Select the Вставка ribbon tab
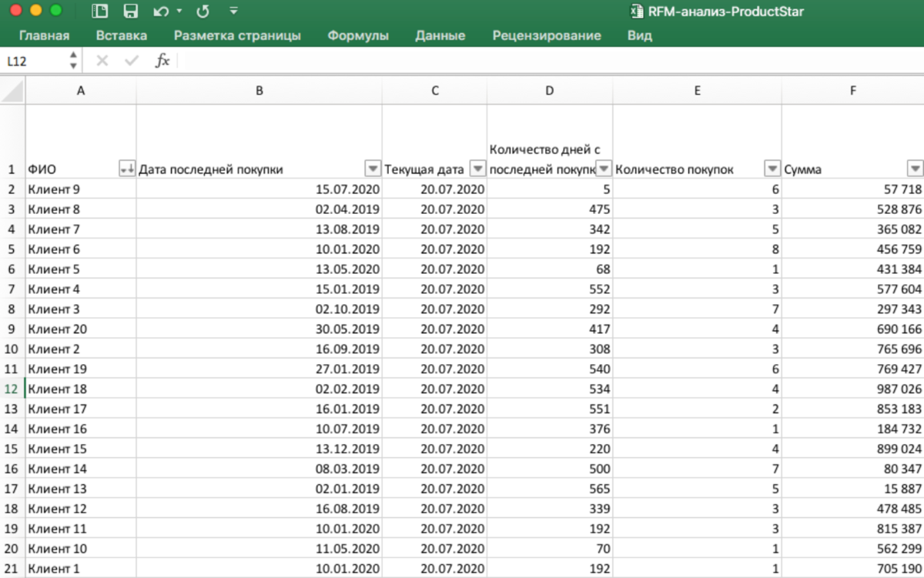This screenshot has height=578, width=924. (x=122, y=35)
